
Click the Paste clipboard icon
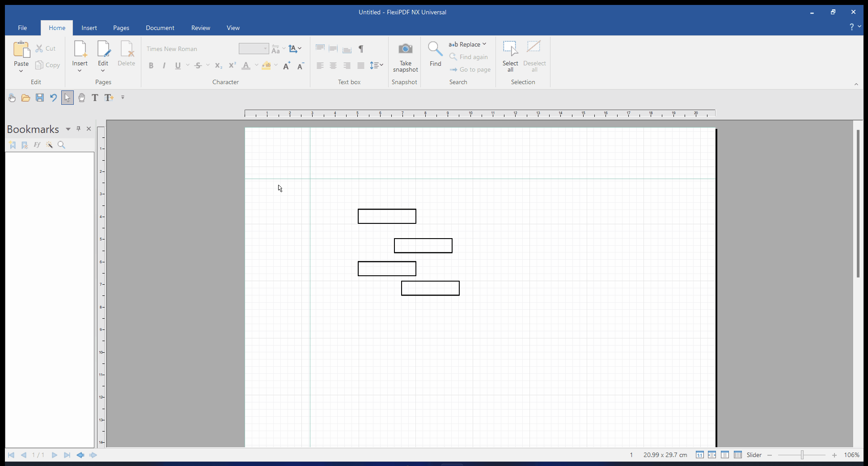[x=21, y=49]
